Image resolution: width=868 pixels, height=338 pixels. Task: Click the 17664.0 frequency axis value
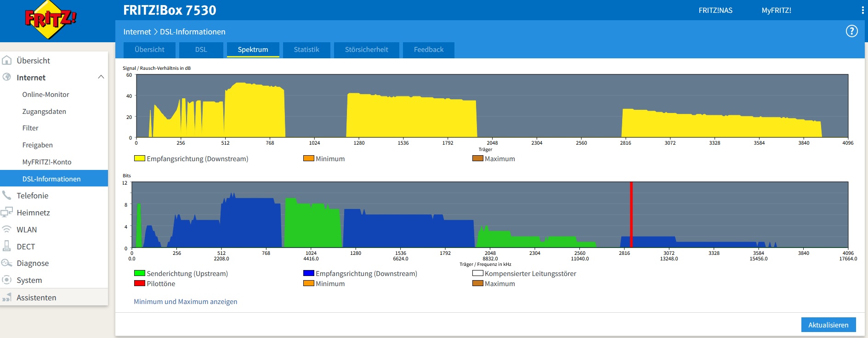(848, 259)
